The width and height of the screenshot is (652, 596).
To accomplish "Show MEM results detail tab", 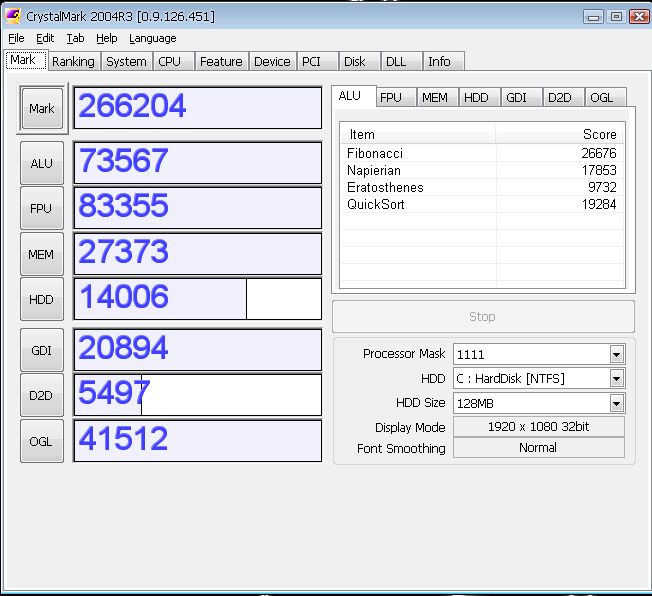I will click(437, 97).
